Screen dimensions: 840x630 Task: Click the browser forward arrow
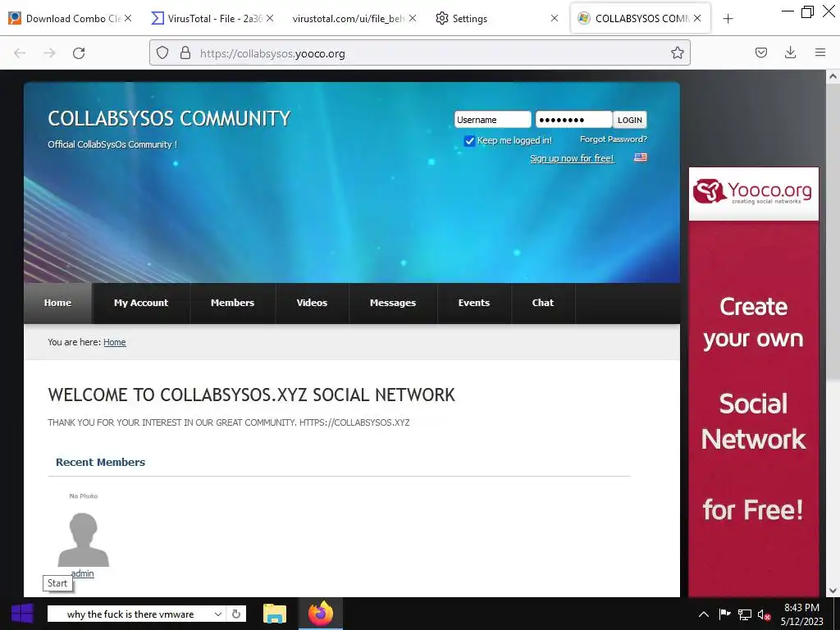[x=49, y=53]
